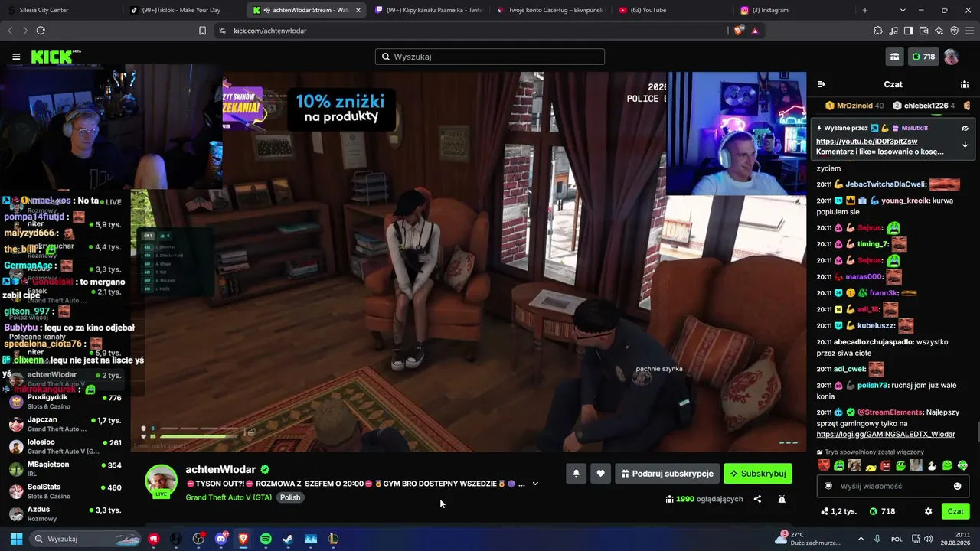Share the stream via share icon

pos(757,499)
